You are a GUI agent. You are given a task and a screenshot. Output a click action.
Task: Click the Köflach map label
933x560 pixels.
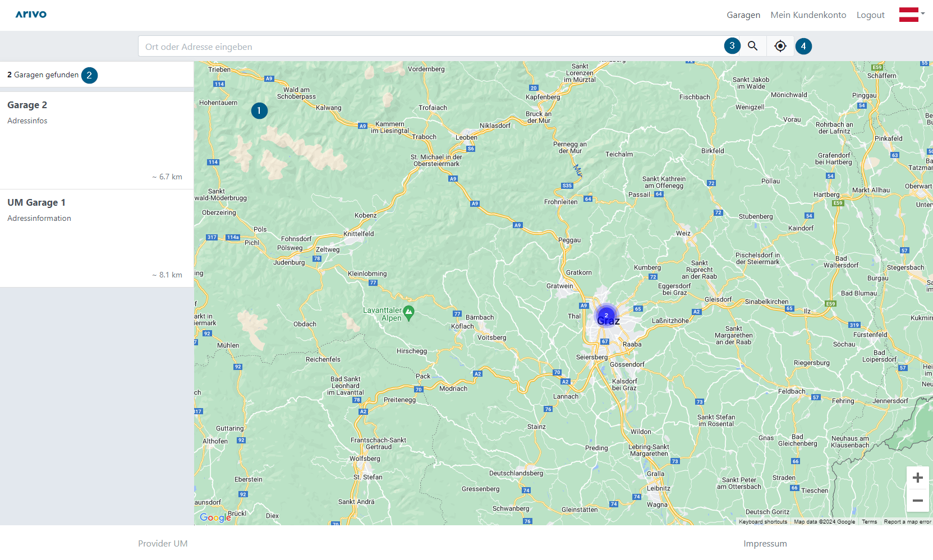462,326
